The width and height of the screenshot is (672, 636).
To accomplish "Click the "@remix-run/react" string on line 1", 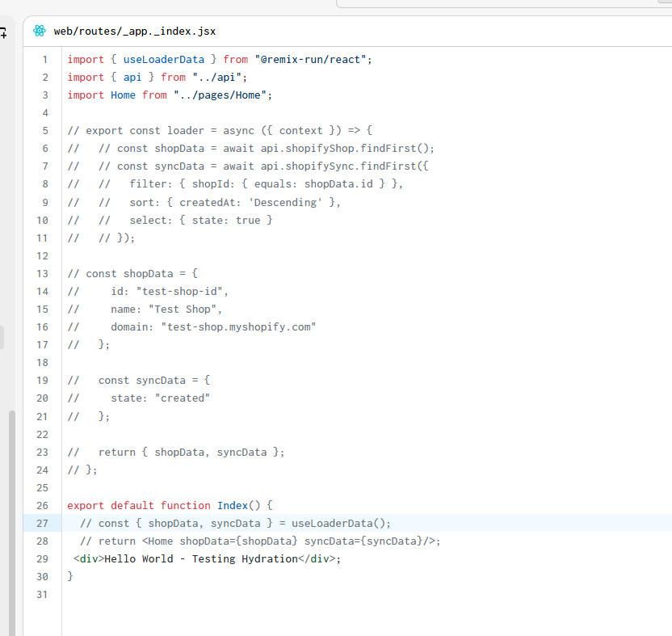I will pyautogui.click(x=310, y=60).
